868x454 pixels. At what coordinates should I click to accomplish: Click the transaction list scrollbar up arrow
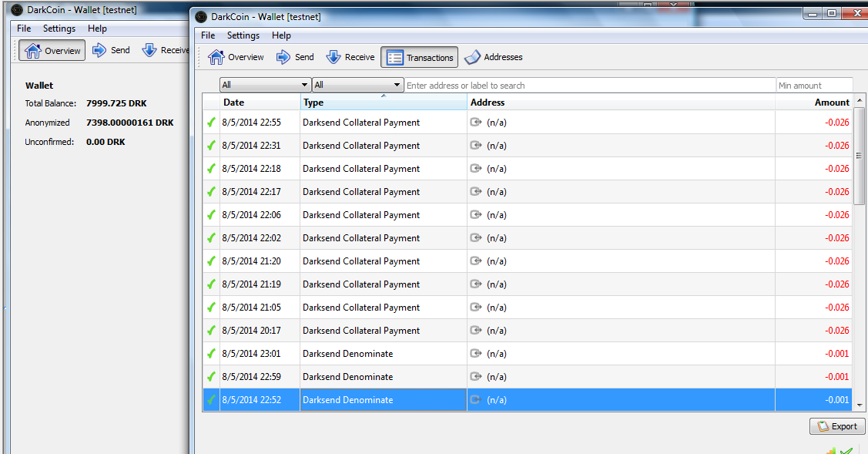[x=860, y=100]
